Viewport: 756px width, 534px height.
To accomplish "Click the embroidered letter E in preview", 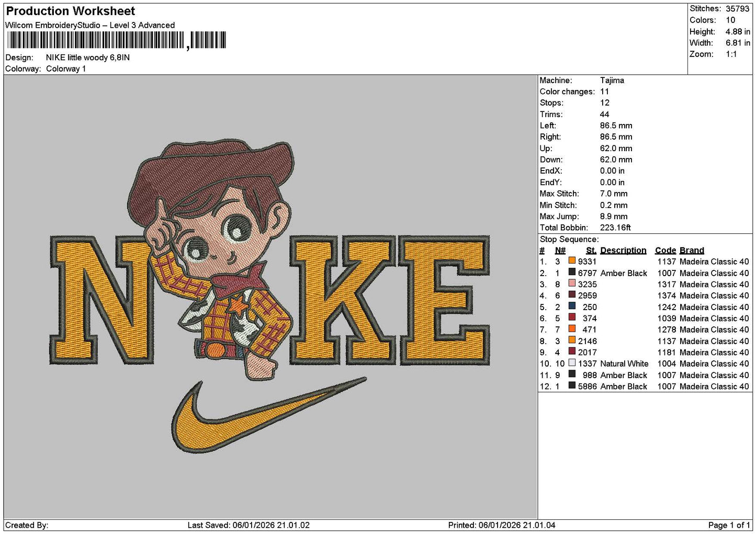I will click(x=445, y=300).
